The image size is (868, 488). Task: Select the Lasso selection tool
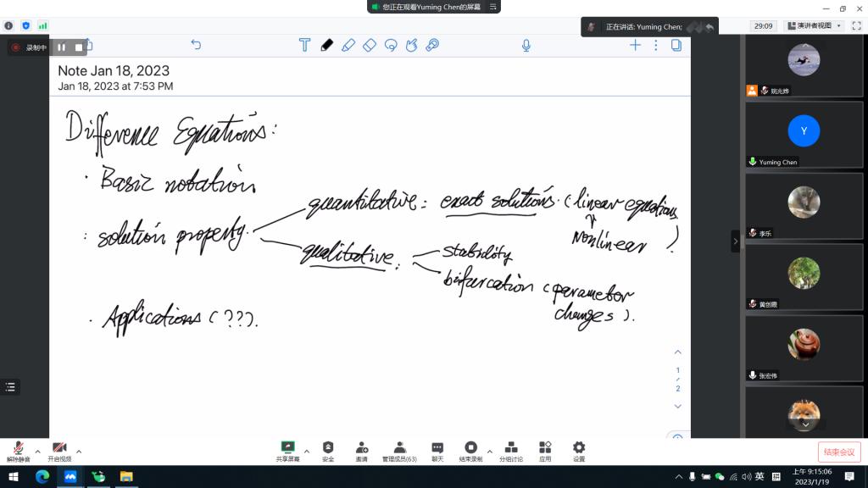click(391, 45)
